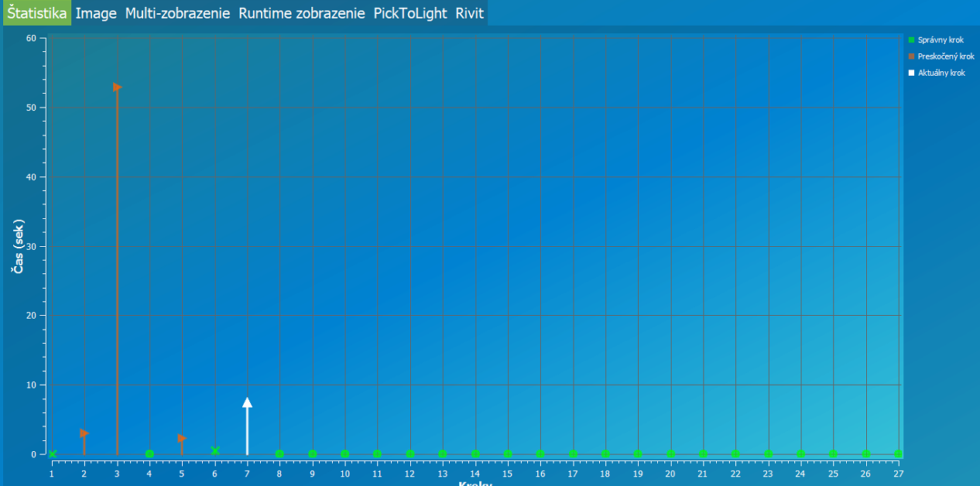
Task: Open the Rivit tab
Action: (x=470, y=13)
